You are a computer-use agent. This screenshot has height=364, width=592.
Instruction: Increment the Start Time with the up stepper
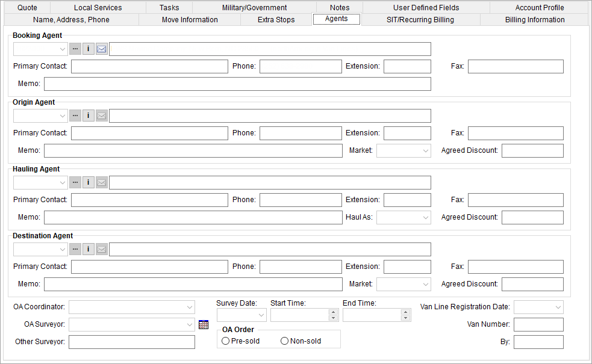[x=332, y=312]
